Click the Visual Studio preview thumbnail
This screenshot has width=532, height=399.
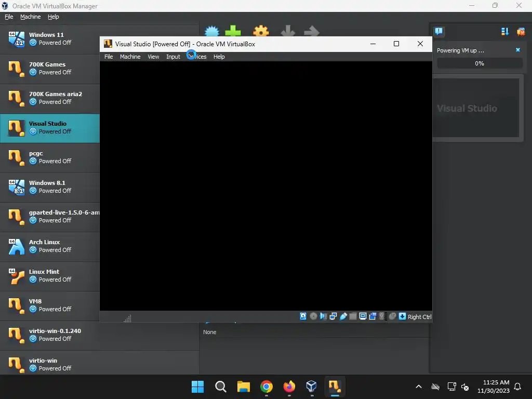coord(477,108)
